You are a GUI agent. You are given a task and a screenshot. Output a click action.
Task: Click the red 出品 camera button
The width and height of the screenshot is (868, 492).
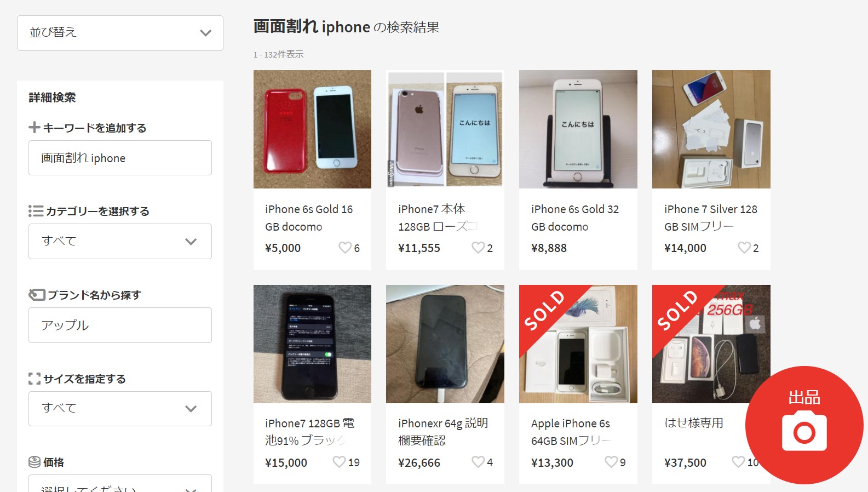(804, 425)
